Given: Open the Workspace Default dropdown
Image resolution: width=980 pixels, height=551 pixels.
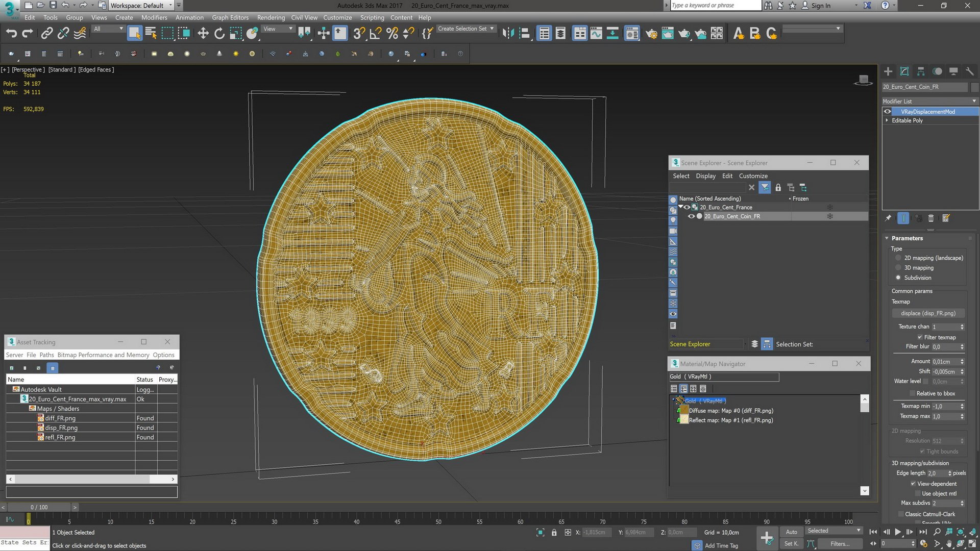Looking at the screenshot, I should [141, 6].
